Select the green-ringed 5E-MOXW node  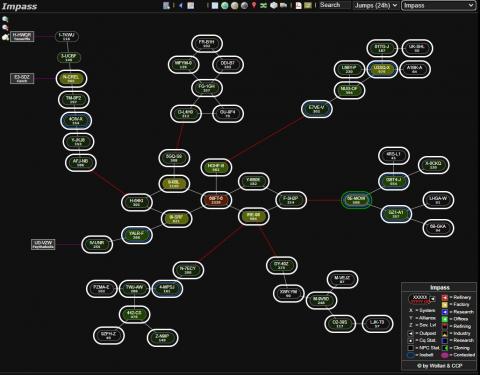356,200
